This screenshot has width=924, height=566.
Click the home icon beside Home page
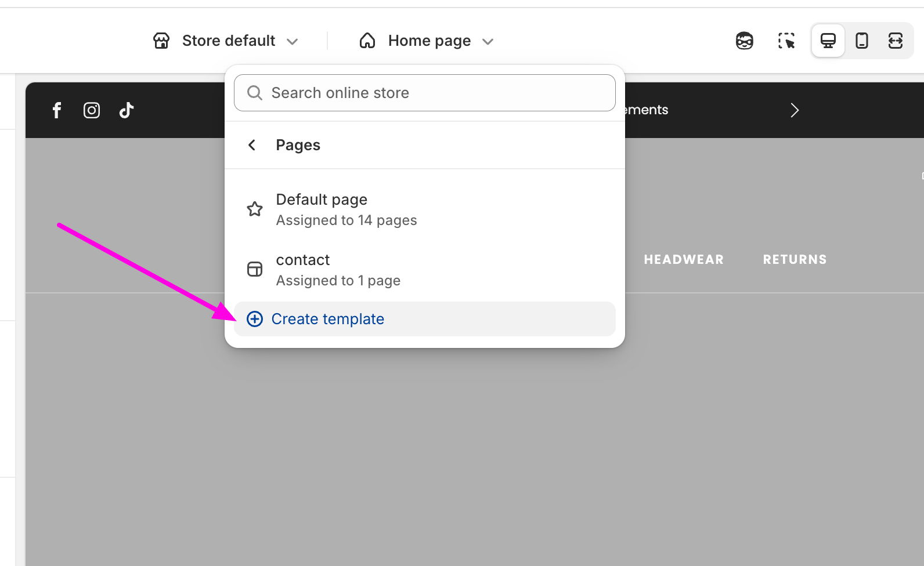367,41
